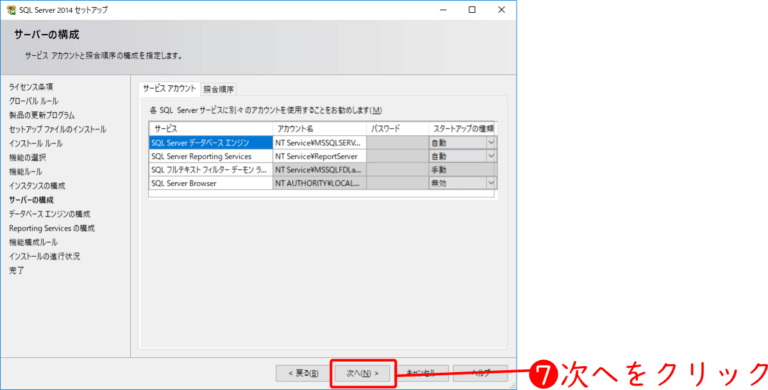This screenshot has height=390, width=768.
Task: Click the bold サーバーの構成 sidebar step
Action: coord(31,200)
